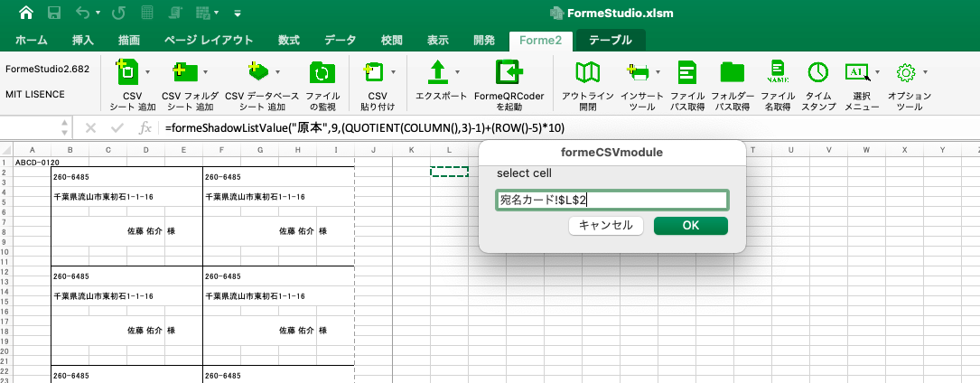Expand the エクスポート dropdown arrow
980x383 pixels.
coord(457,71)
